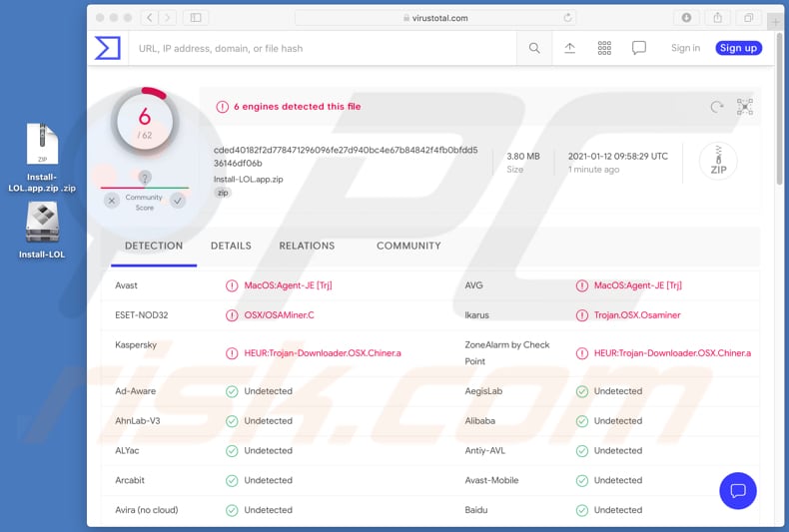
Task: Toggle the Safari sidebar
Action: pos(196,18)
